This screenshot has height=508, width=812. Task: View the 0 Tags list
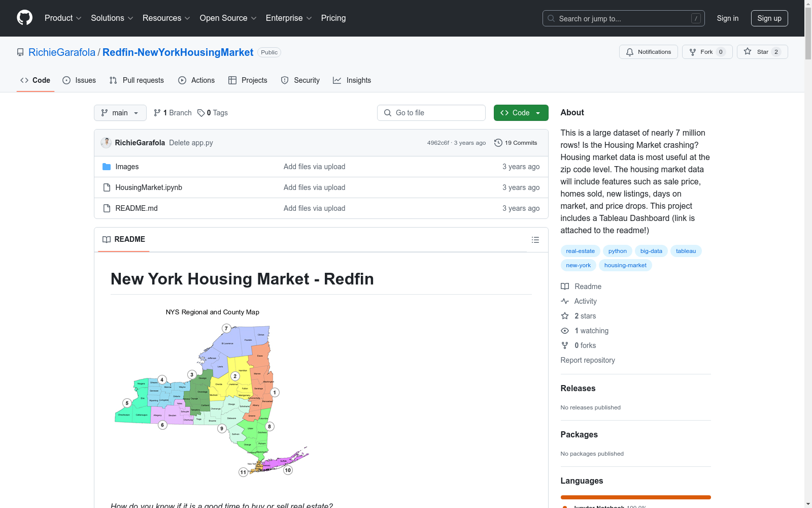tap(213, 113)
